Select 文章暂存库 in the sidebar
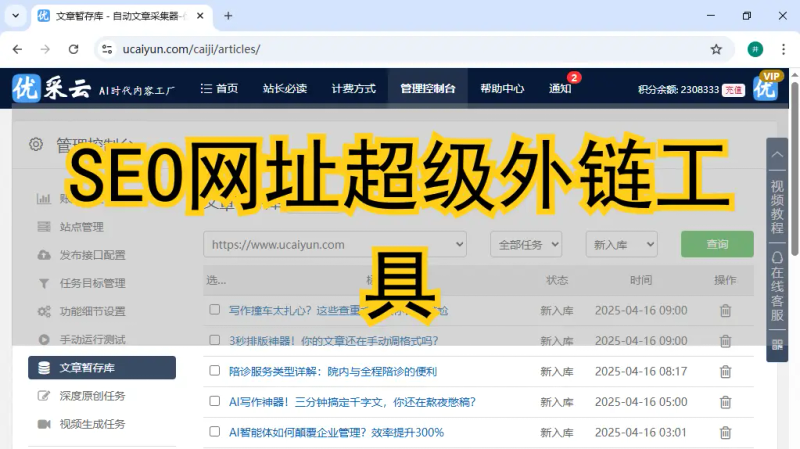Screen dimensions: 800x449 click(x=102, y=367)
